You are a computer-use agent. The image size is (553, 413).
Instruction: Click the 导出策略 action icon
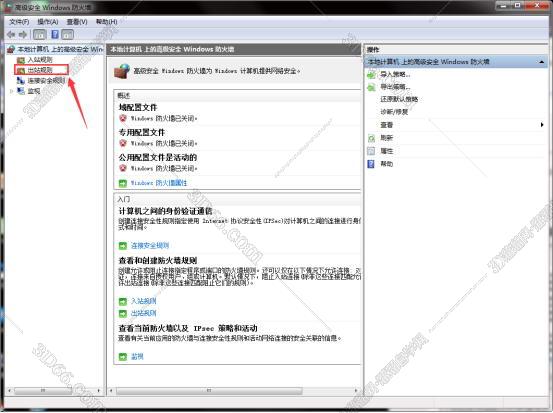(x=371, y=87)
